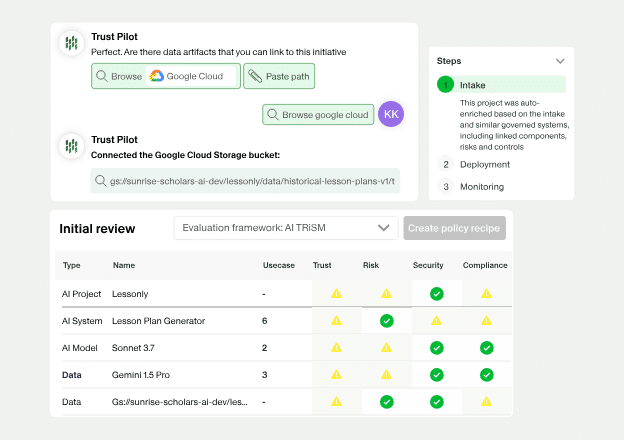Click Gs://sunrise-scholars row Security green check

tap(437, 402)
